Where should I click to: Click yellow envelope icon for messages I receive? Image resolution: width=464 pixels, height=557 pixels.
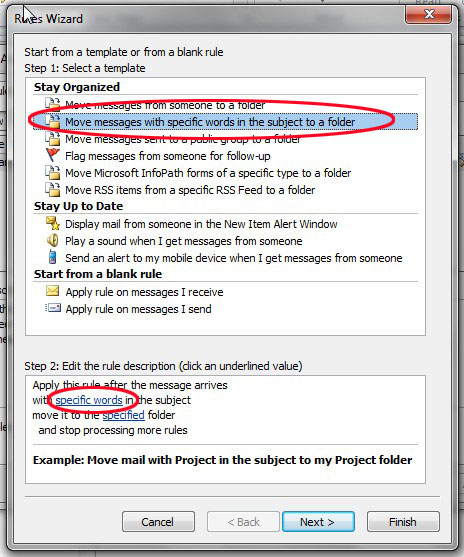53,291
